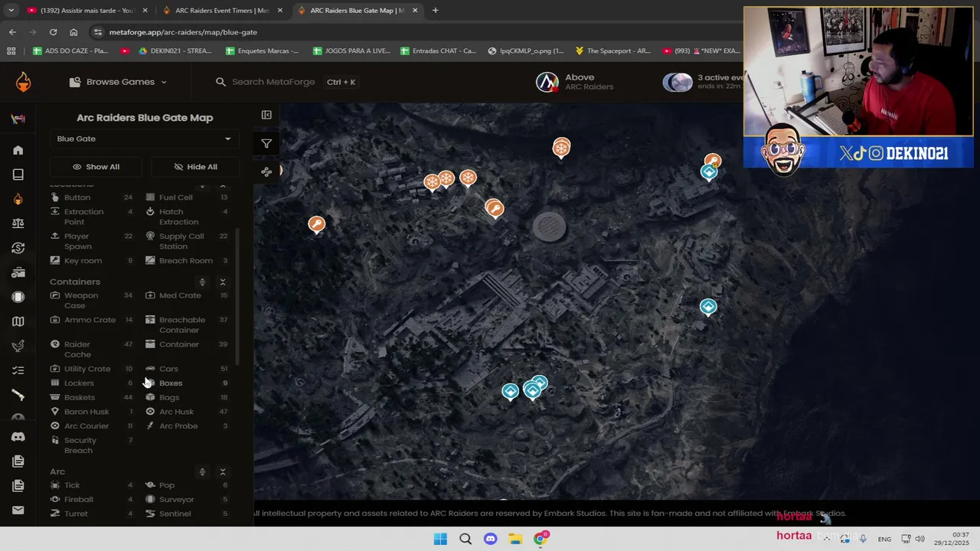
Task: Open the checklist icon in left sidebar
Action: pos(18,370)
